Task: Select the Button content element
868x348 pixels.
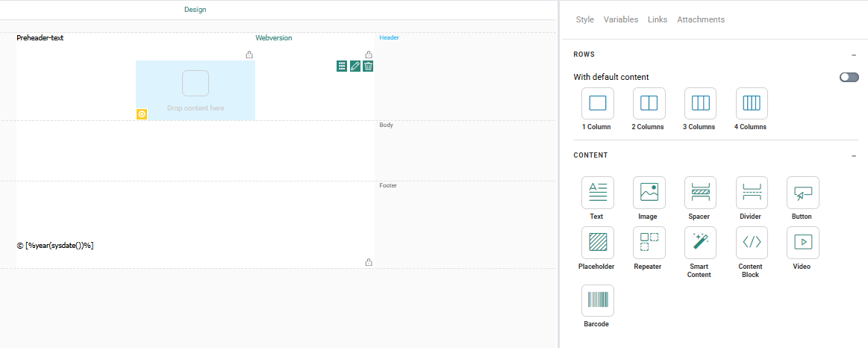Action: (802, 193)
